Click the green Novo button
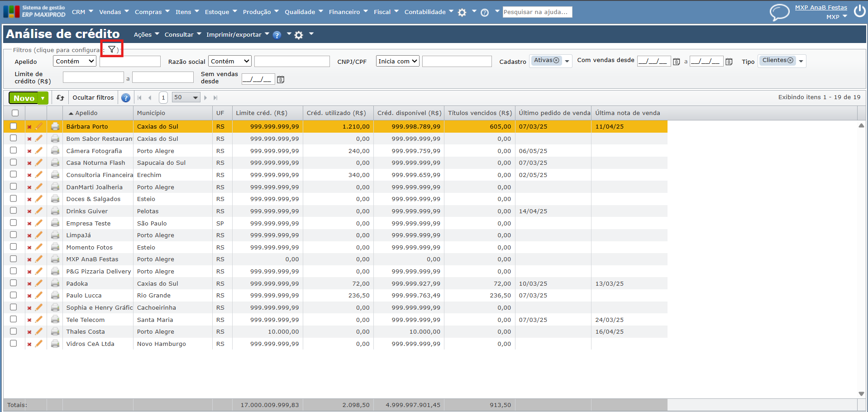 24,98
